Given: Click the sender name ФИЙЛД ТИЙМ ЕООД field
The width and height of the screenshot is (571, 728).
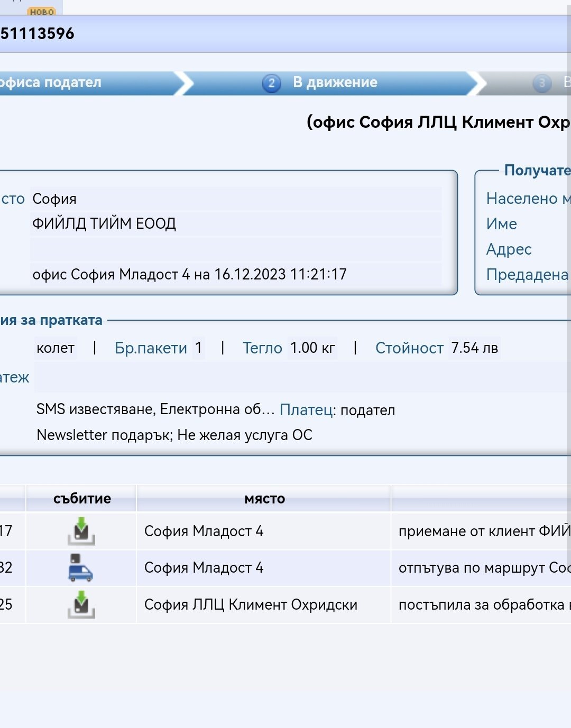Looking at the screenshot, I should tap(104, 224).
